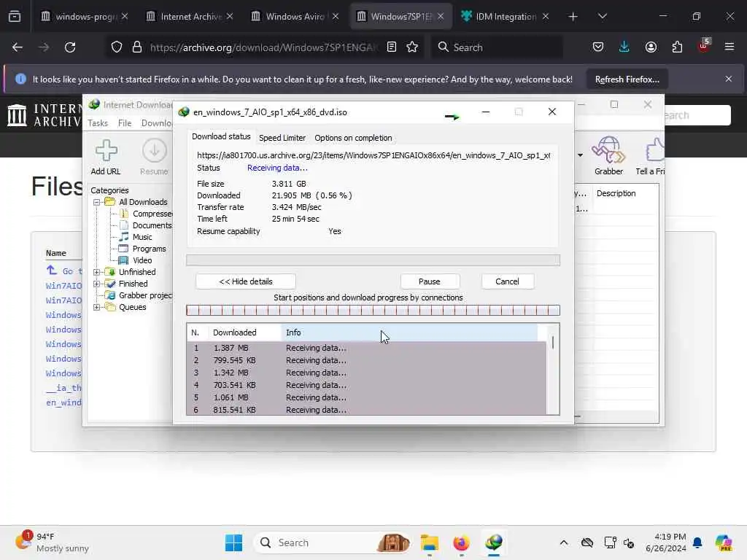This screenshot has width=747, height=560.
Task: Bookmark this page with the star icon
Action: click(x=412, y=47)
